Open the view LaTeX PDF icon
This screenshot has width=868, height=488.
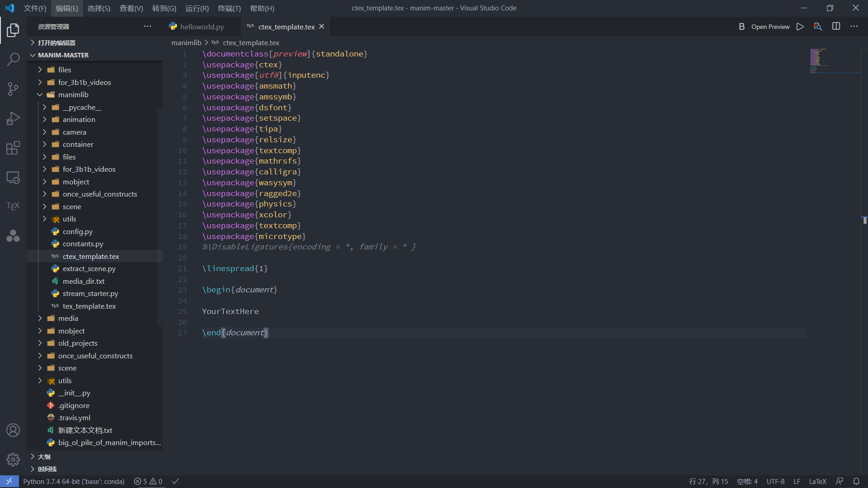[818, 27]
